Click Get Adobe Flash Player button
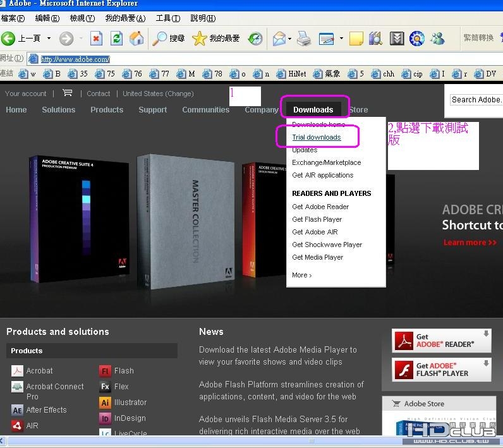Viewport: 503px width, 448px height. (x=442, y=370)
